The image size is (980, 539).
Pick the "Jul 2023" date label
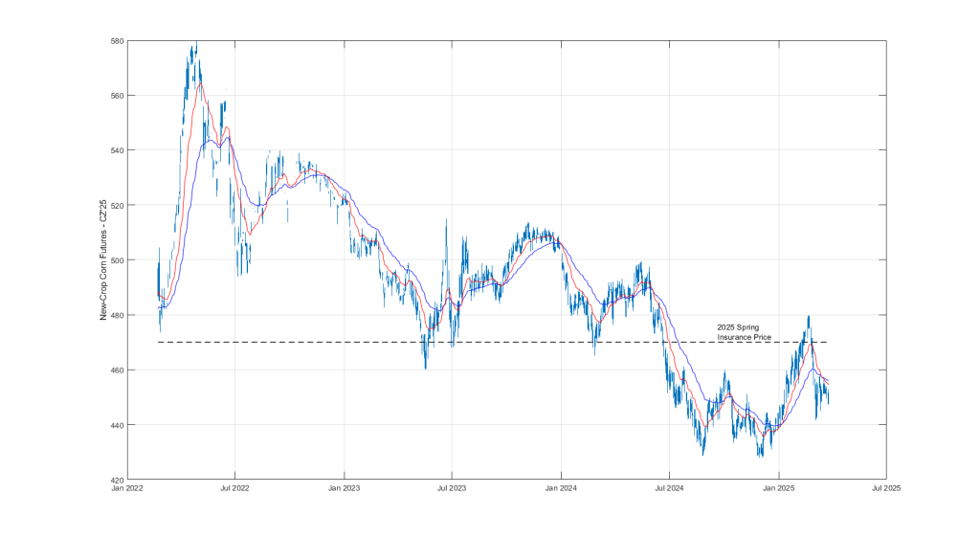451,488
